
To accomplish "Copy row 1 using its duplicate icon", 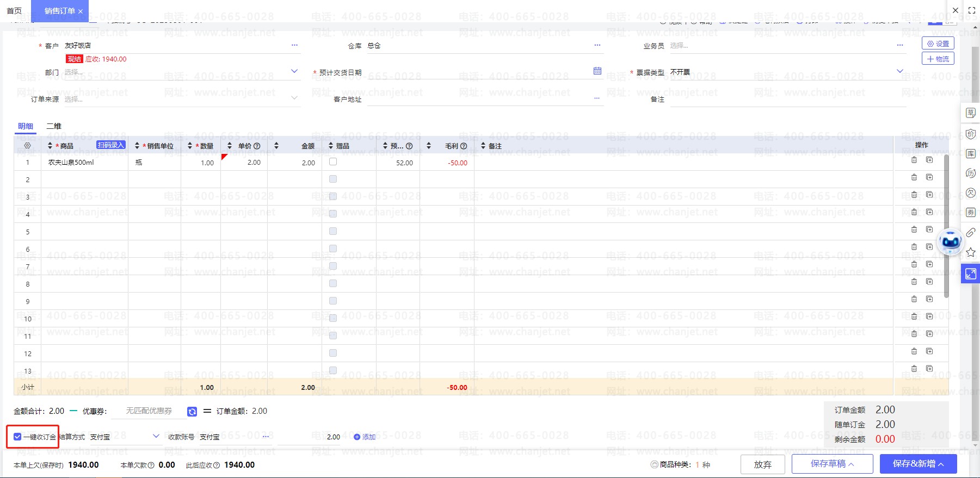I will (929, 160).
